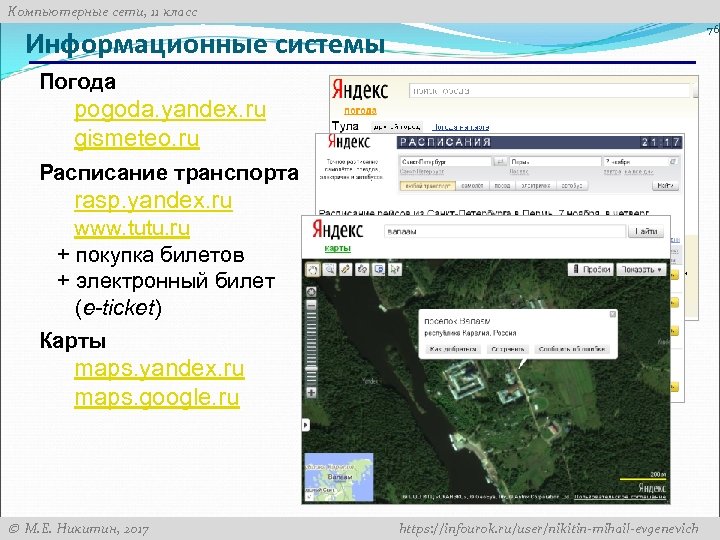Click the date field 7 ноября
The width and height of the screenshot is (720, 540).
641,162
